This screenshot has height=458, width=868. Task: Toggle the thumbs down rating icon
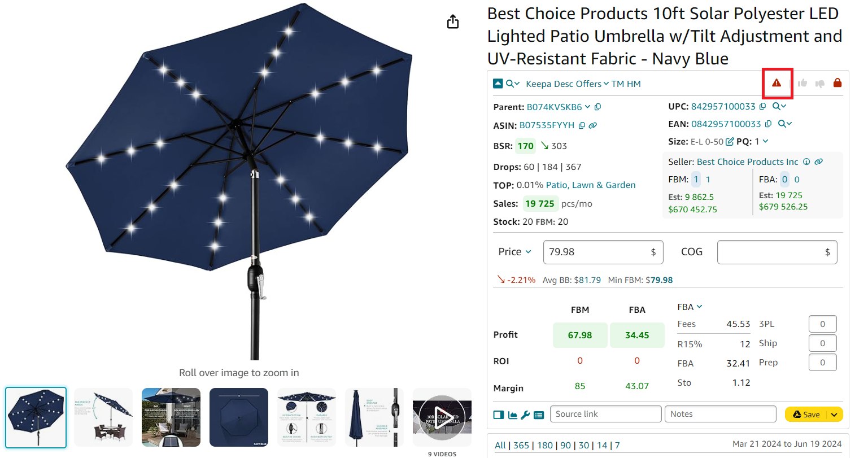819,82
